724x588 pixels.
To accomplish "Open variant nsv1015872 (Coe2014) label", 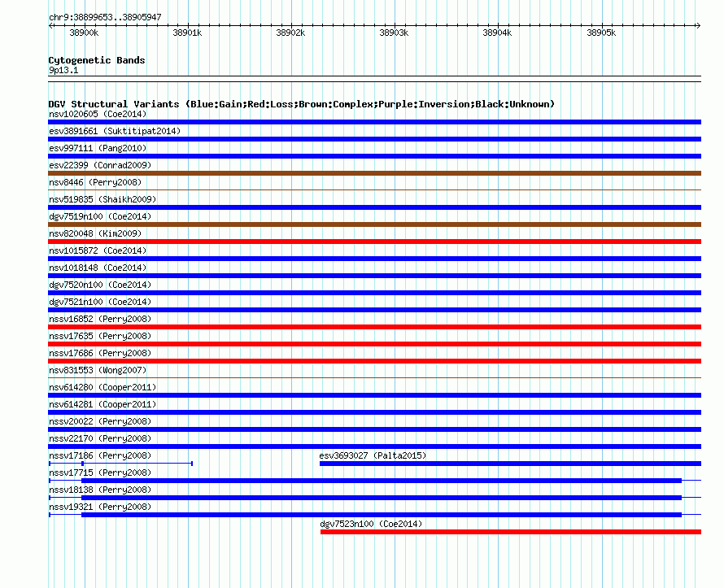I will [98, 250].
